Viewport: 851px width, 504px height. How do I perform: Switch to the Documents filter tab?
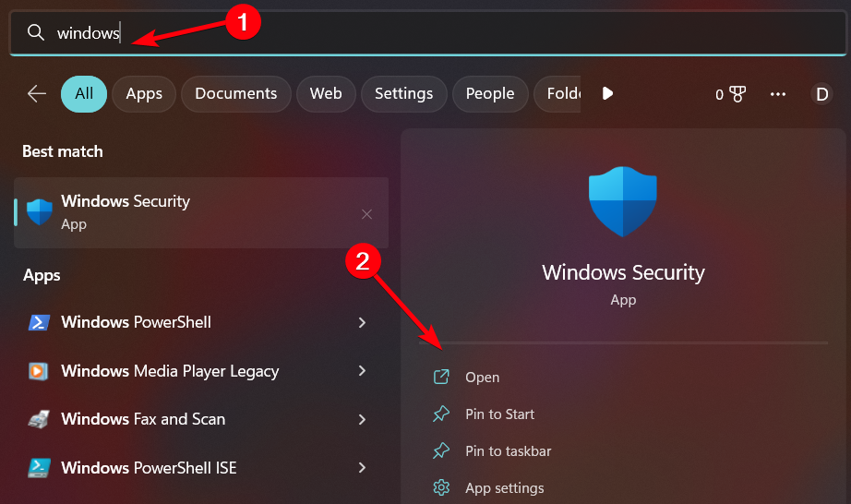[x=236, y=94]
